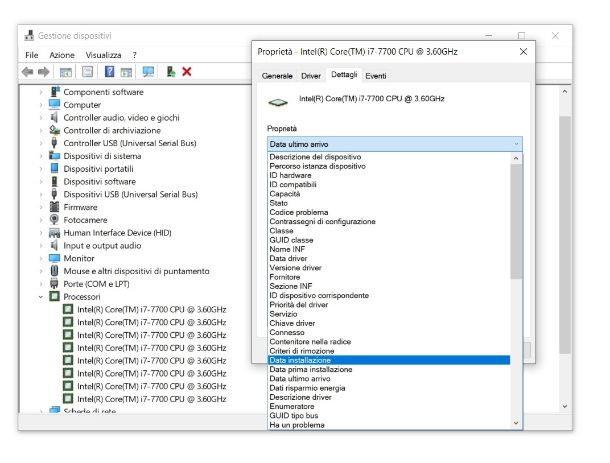Click the Controller audio, video e giochi icon
610x463 pixels.
point(54,118)
